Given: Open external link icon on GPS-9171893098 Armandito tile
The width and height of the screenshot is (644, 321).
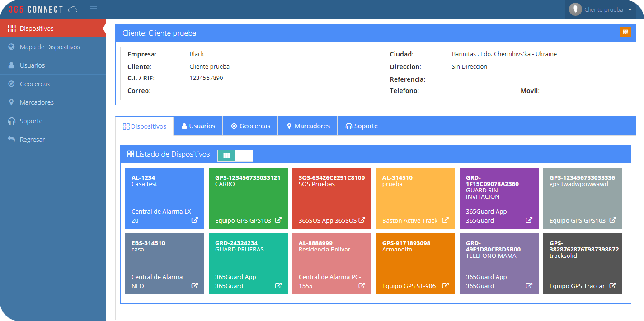Looking at the screenshot, I should 445,286.
